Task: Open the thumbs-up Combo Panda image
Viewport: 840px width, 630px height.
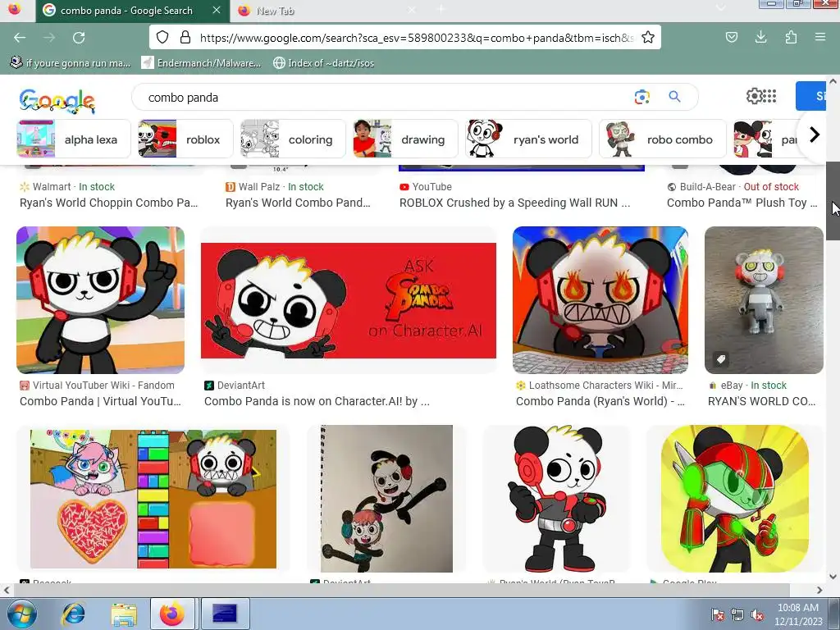Action: coord(557,499)
